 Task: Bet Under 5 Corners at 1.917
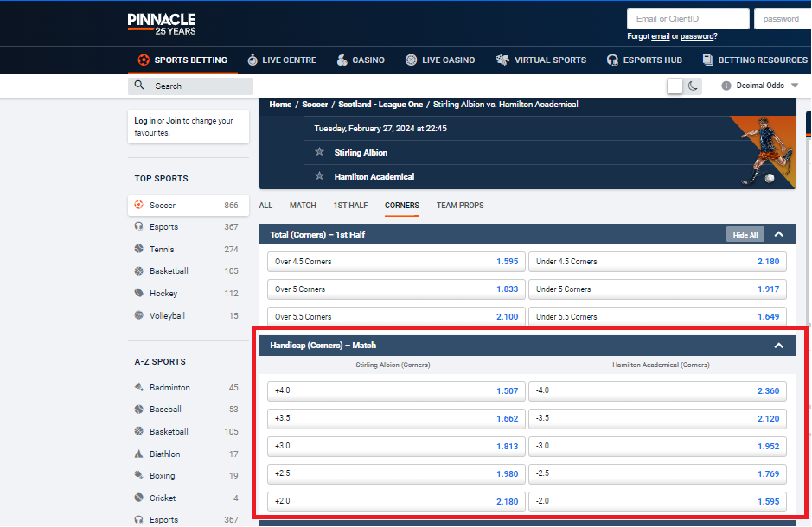[x=657, y=289]
